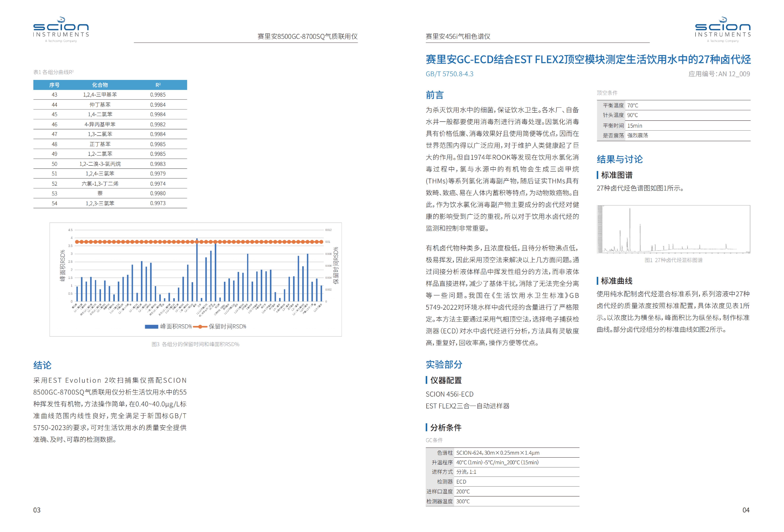Viewport: 784px width, 532px height.
Task: Select compound 六氯-1,3-丁二烯 in row 52
Action: [x=100, y=184]
